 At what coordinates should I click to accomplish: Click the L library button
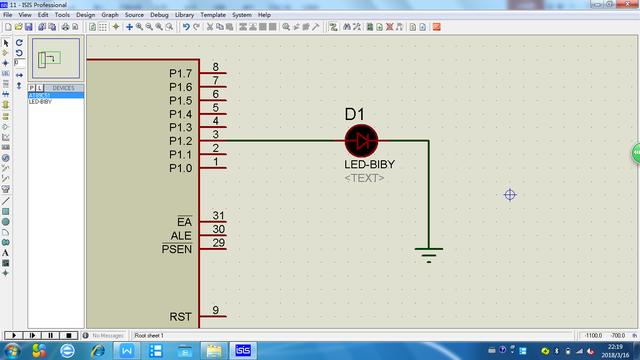pos(40,88)
